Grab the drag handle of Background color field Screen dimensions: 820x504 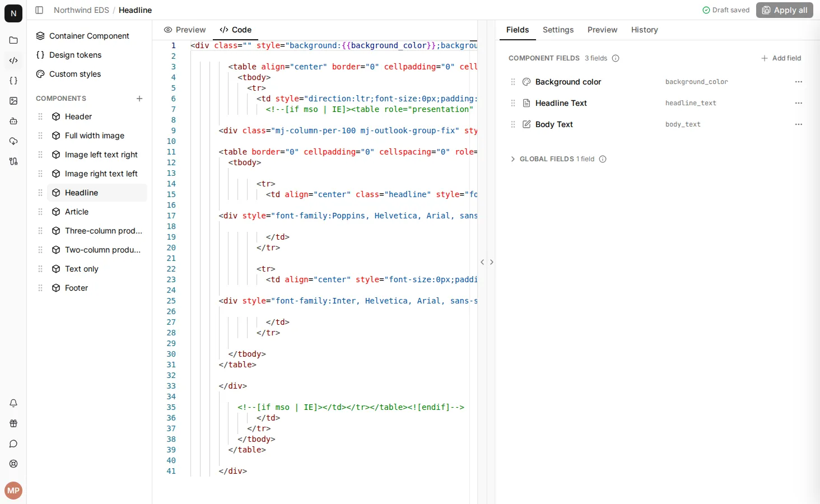pos(513,82)
